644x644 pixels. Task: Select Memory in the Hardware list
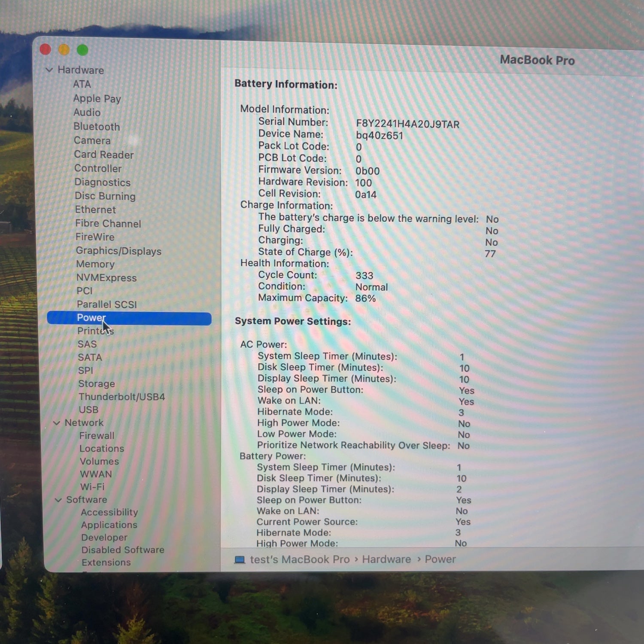pyautogui.click(x=95, y=264)
